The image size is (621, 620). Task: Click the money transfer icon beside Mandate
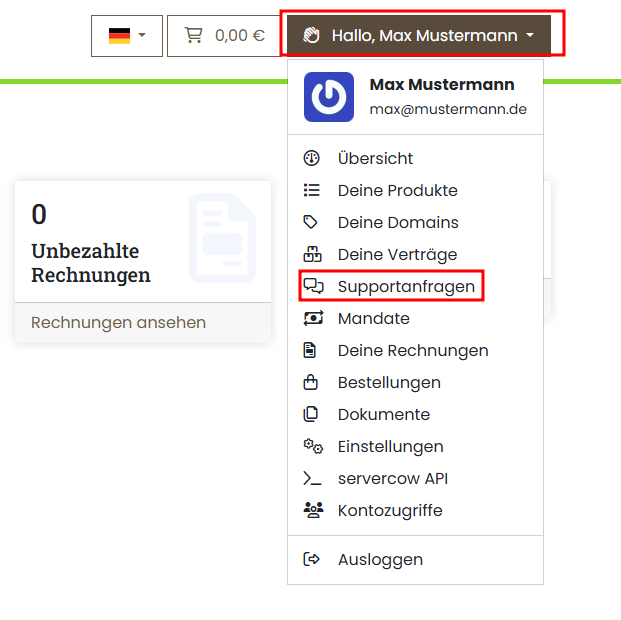point(313,318)
